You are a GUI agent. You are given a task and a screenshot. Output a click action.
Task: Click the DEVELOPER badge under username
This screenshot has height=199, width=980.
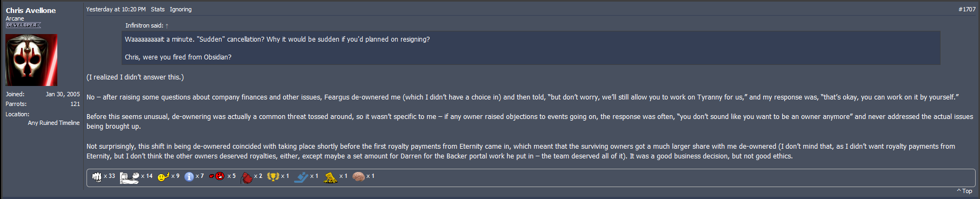pos(23,25)
